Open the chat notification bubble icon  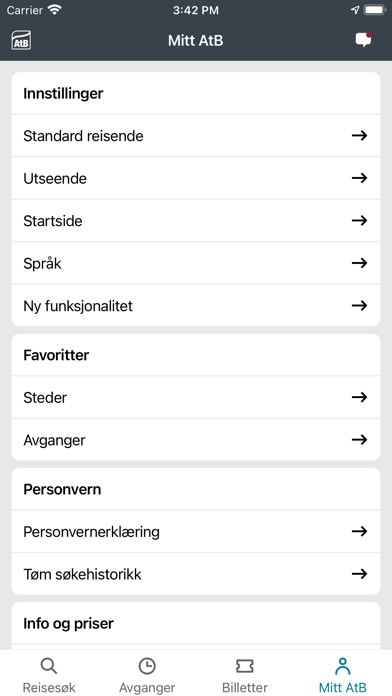[364, 40]
